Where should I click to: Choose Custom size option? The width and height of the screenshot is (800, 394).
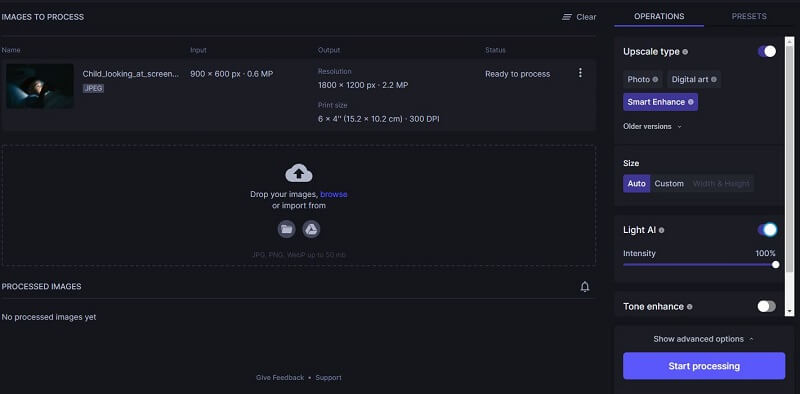click(x=669, y=184)
